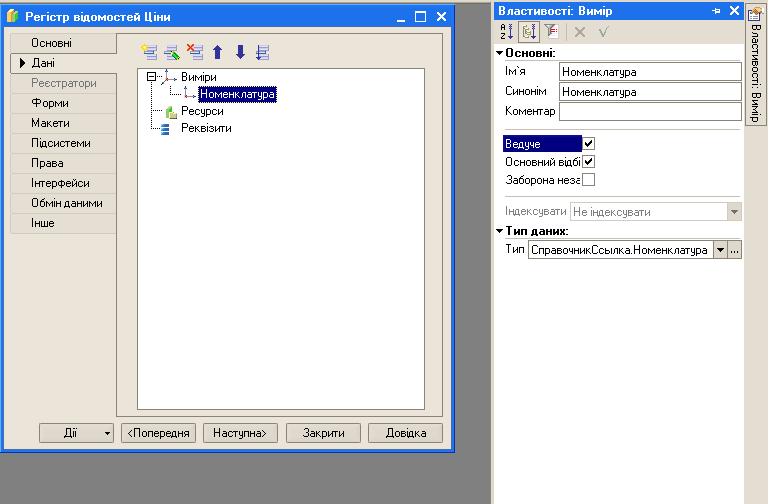This screenshot has width=777, height=504.
Task: Click the Синонім input field
Action: [650, 92]
